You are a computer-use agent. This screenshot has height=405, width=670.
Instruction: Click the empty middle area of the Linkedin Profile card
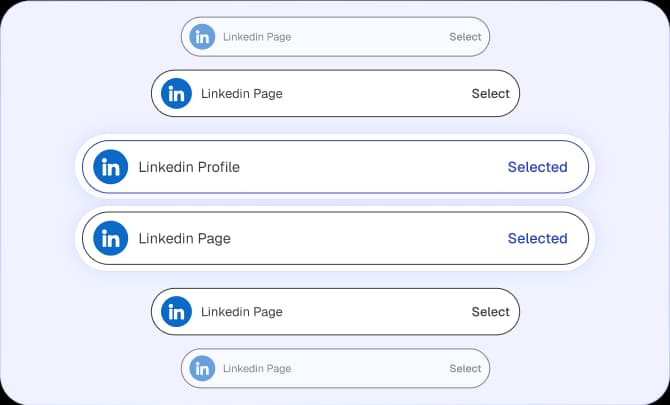tap(370, 167)
